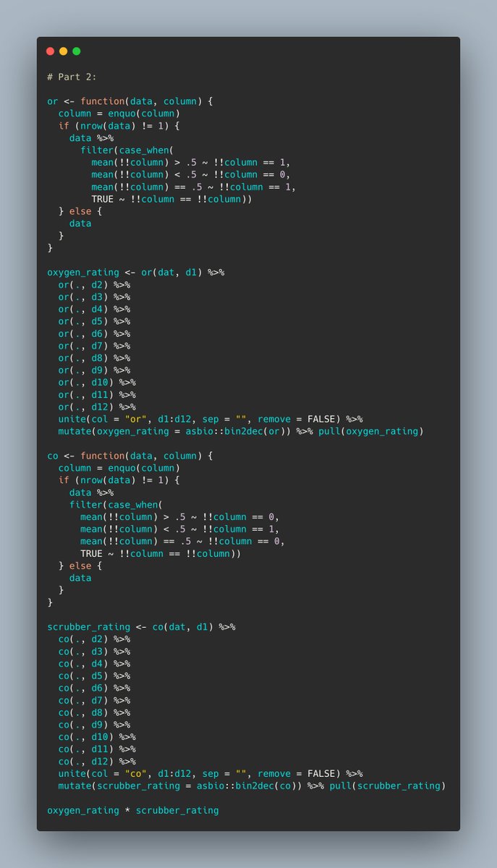The height and width of the screenshot is (868, 497).
Task: Click 'scrubber_rating <- co(dat, d1) %>%' line
Action: [142, 626]
